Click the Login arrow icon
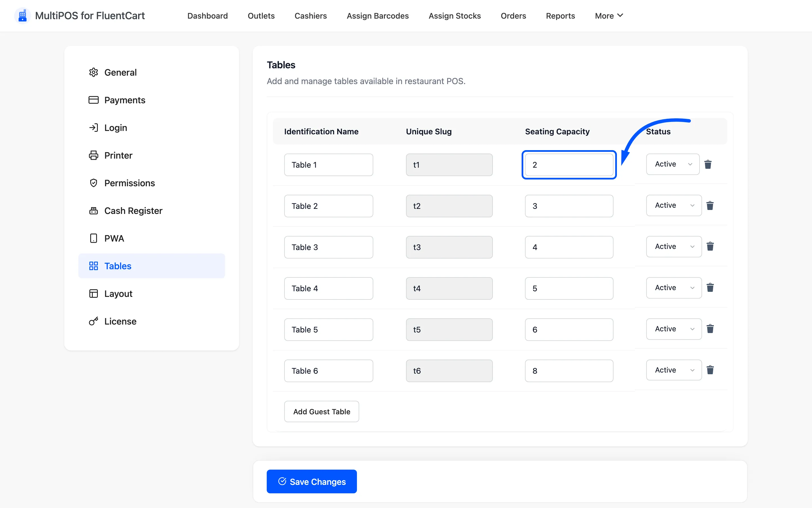812x508 pixels. 94,128
